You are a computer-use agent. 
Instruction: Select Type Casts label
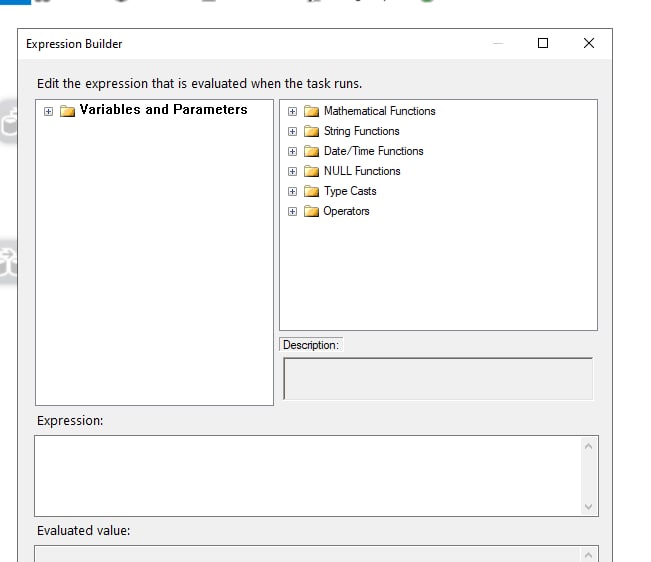[350, 191]
